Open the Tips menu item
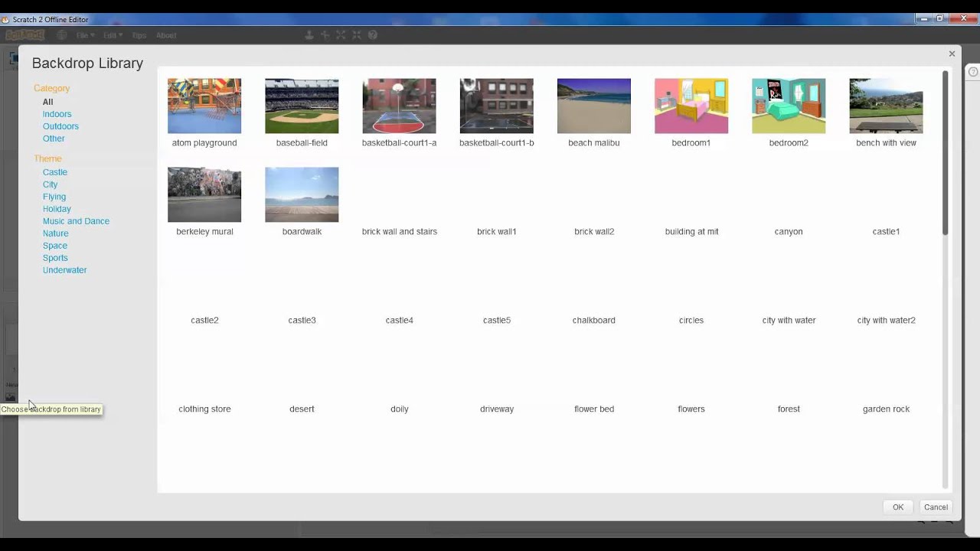Viewport: 980px width, 551px height. pyautogui.click(x=139, y=35)
